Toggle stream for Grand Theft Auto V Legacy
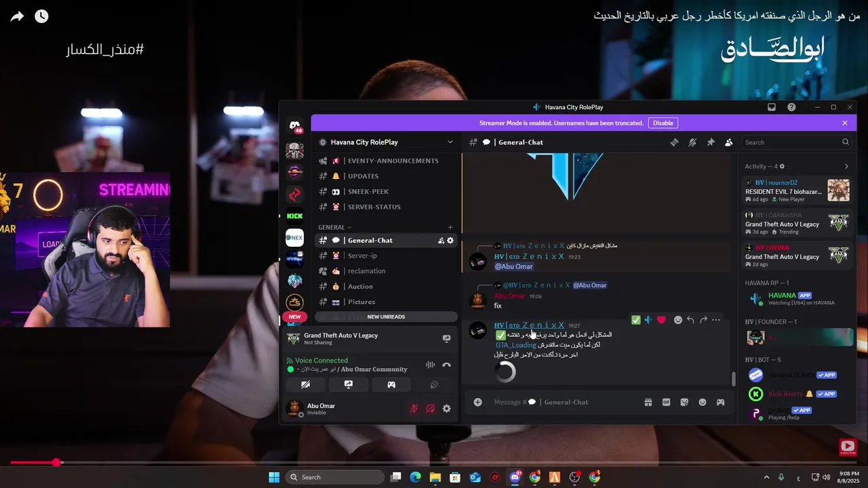Image resolution: width=868 pixels, height=488 pixels. pyautogui.click(x=447, y=338)
